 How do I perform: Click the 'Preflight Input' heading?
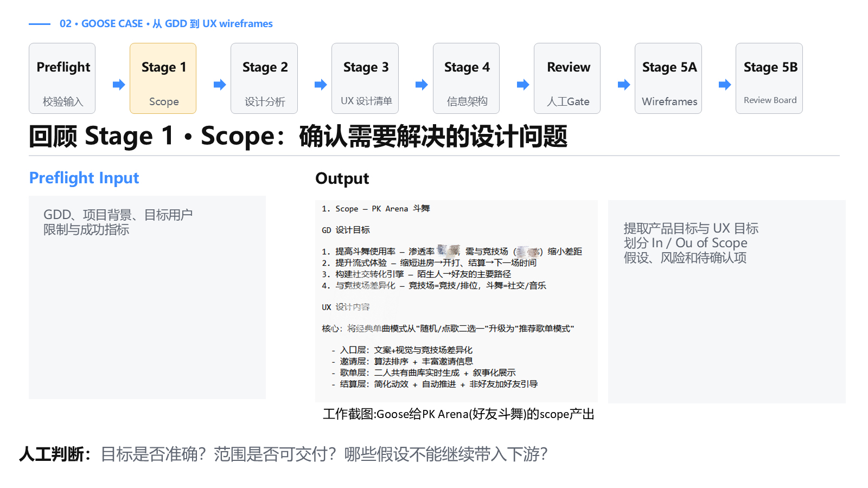(84, 178)
